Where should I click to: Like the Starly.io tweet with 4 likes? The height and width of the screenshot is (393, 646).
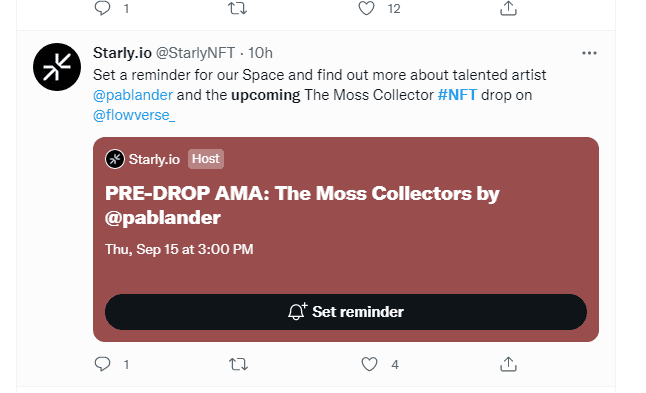[x=369, y=364]
